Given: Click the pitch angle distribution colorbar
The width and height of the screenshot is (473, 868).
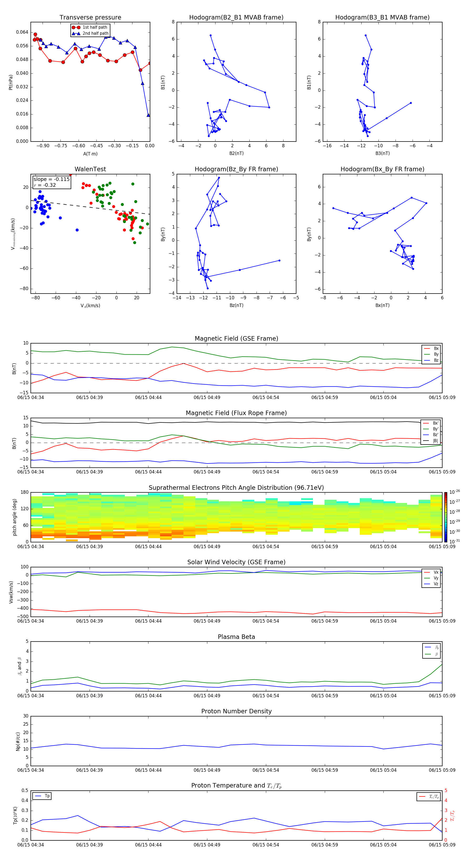Looking at the screenshot, I should [x=445, y=517].
